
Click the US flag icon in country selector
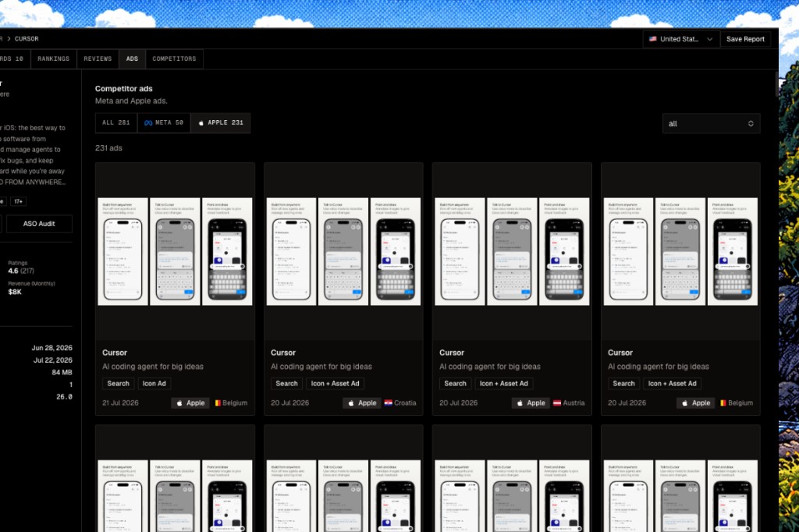653,39
